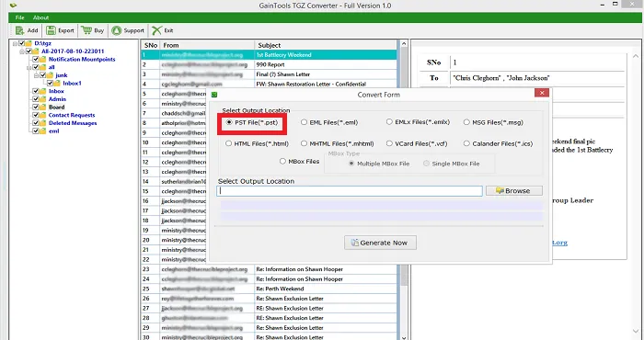Uncheck the Deleted Messages checkbox
Screen dimensions: 644x340
click(36, 123)
